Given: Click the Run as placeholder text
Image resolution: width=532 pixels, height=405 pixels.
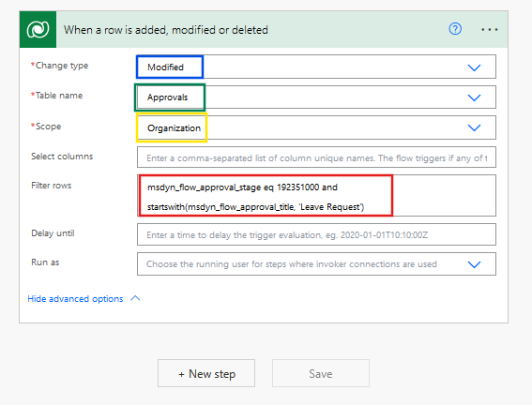Looking at the screenshot, I should (292, 264).
